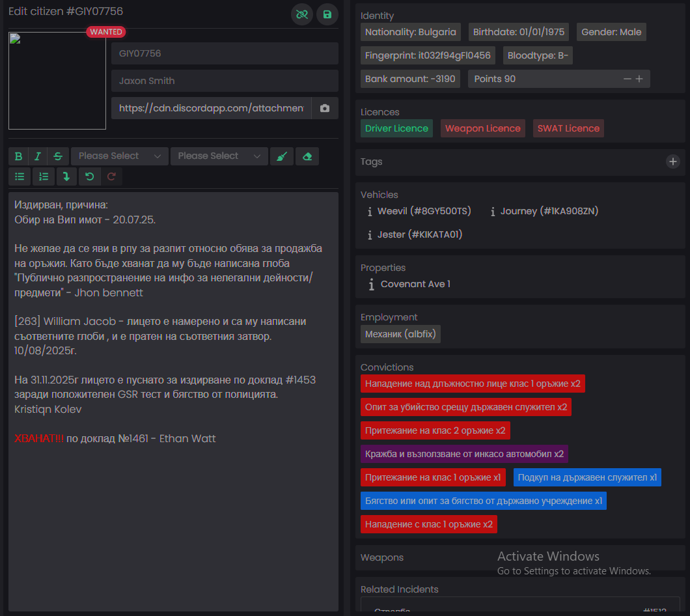This screenshot has height=616, width=690.
Task: Select conviction Опит за убийство срещу държавен служител x2
Action: [466, 407]
